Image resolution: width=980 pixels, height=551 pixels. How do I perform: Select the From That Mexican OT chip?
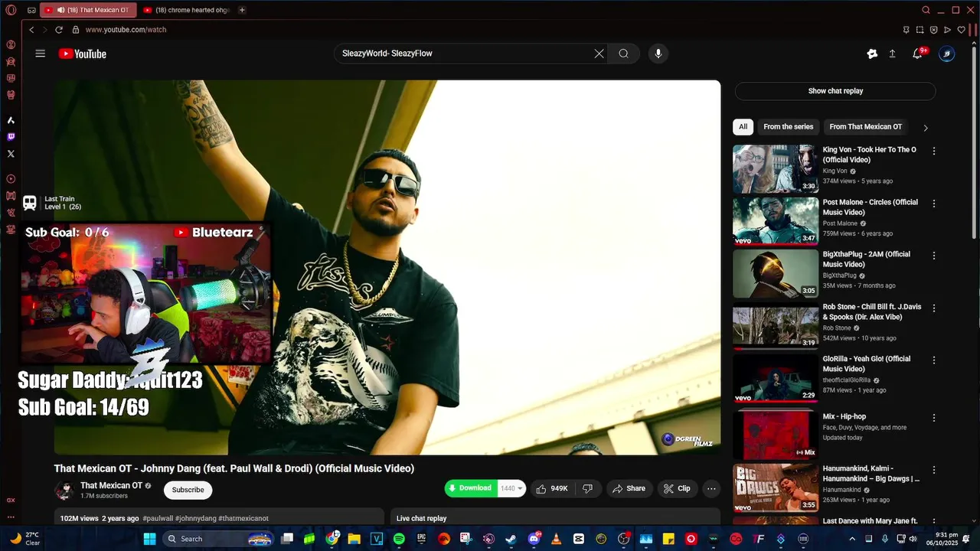(866, 127)
